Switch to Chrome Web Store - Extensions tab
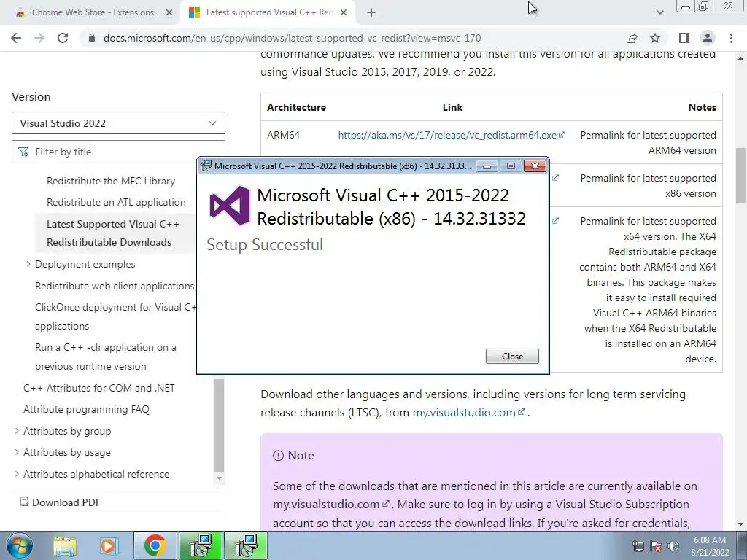This screenshot has width=747, height=560. click(92, 12)
